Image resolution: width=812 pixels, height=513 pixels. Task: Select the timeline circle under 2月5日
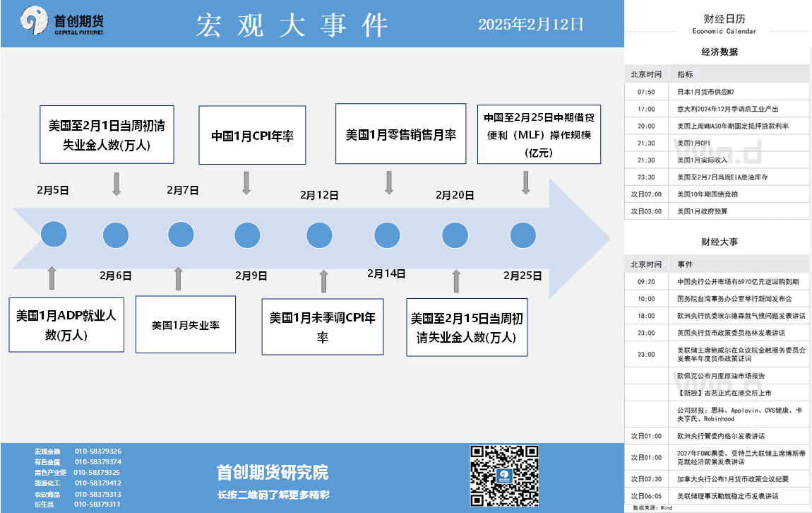(x=54, y=234)
